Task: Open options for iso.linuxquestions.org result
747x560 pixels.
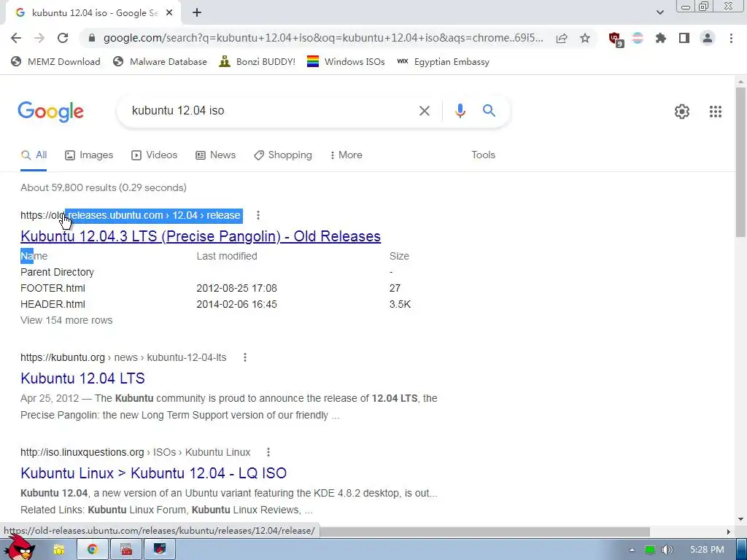Action: (268, 452)
